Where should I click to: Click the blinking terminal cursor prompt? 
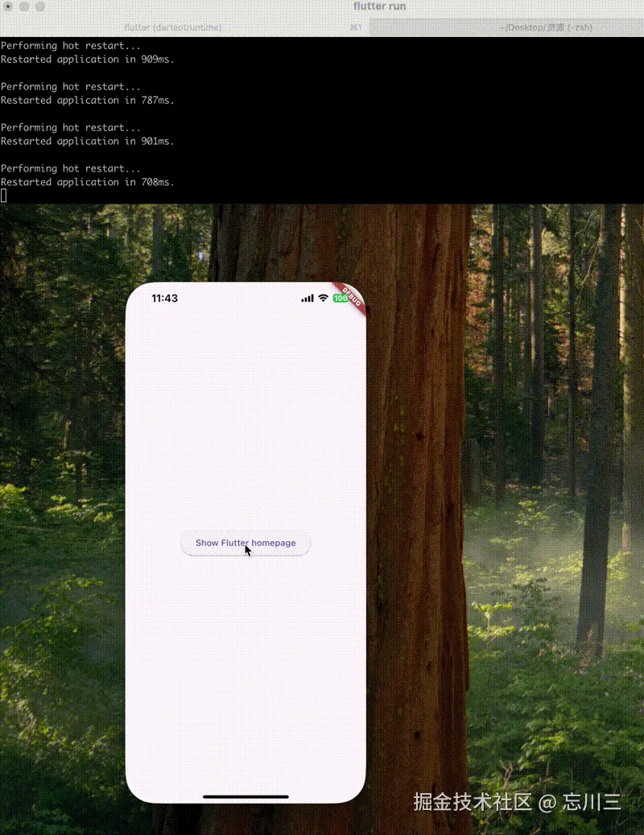tap(3, 195)
